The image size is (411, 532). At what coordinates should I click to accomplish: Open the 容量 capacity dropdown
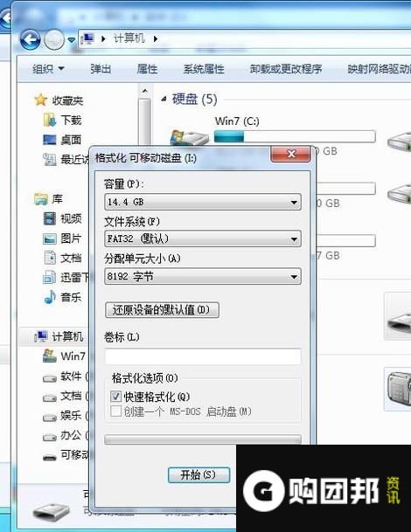pos(203,202)
